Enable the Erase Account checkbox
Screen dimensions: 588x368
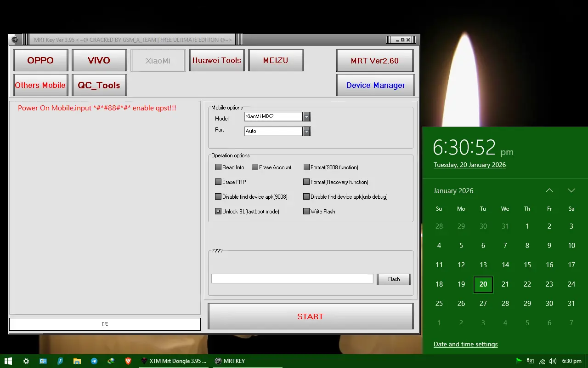click(255, 167)
